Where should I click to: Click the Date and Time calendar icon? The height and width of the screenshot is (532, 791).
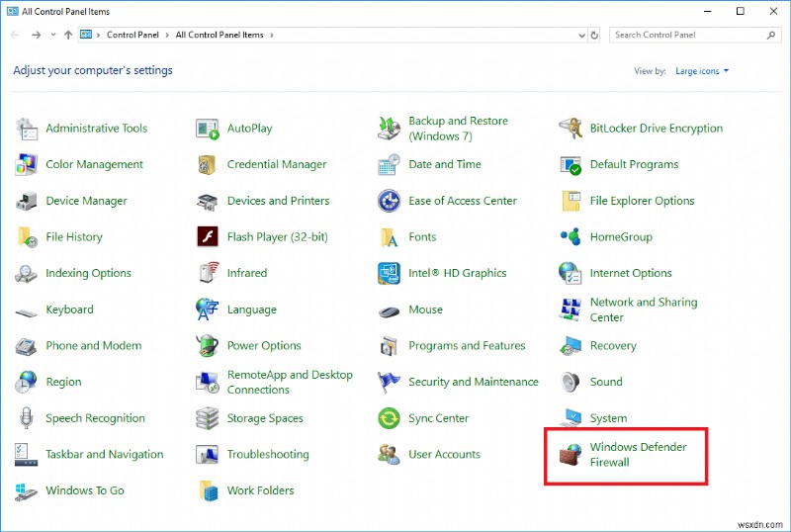point(389,164)
